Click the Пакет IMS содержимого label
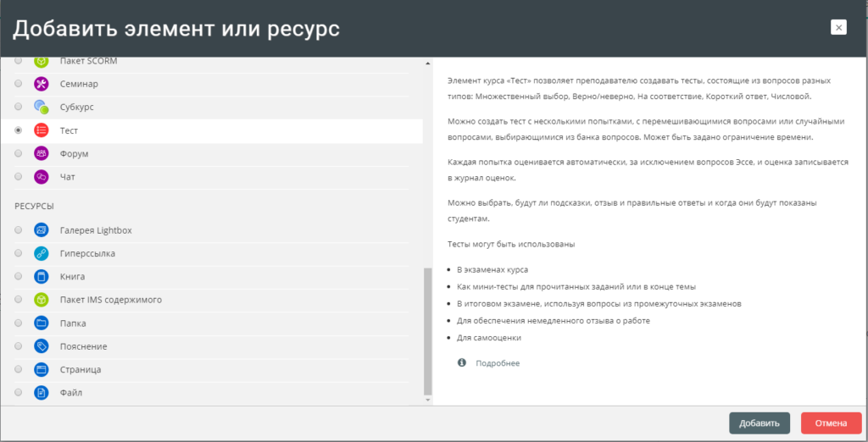This screenshot has width=868, height=442. tap(111, 300)
